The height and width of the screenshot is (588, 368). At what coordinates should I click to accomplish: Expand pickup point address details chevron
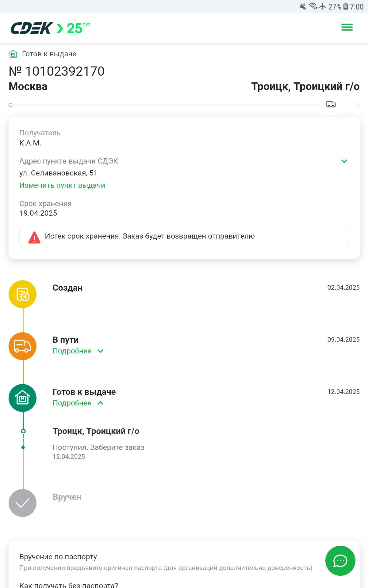(x=344, y=161)
